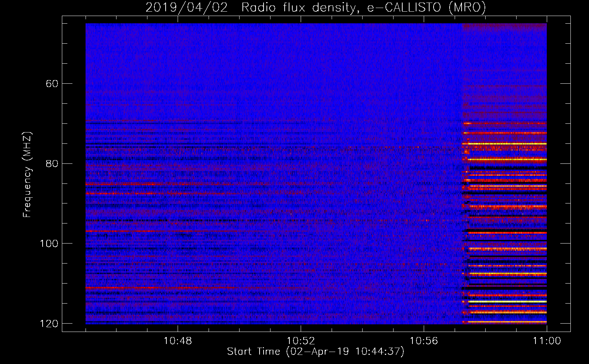Click the 100 frequency tick label
Viewport: 589px width, 364px height.
pos(49,244)
